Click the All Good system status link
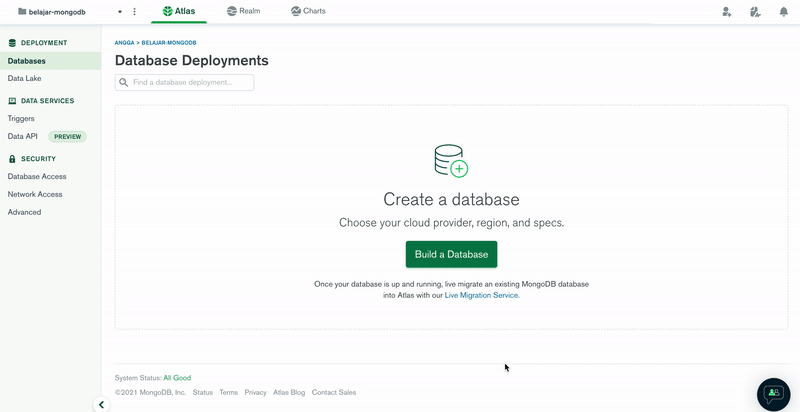 (x=177, y=378)
